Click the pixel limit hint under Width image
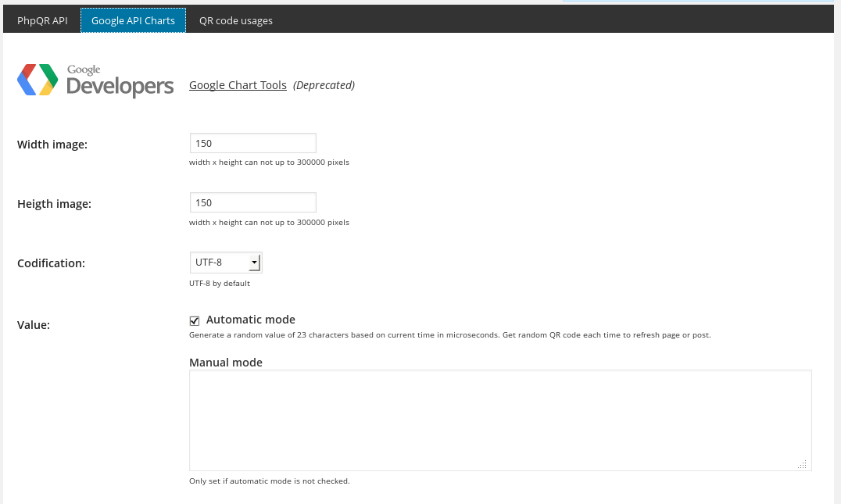Screen dimensions: 841x504 [269, 163]
